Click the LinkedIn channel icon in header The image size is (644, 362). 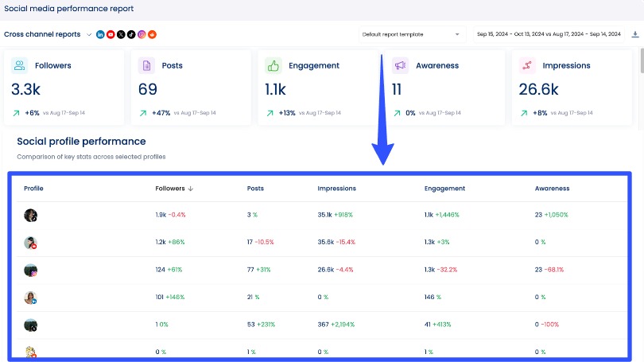click(100, 34)
